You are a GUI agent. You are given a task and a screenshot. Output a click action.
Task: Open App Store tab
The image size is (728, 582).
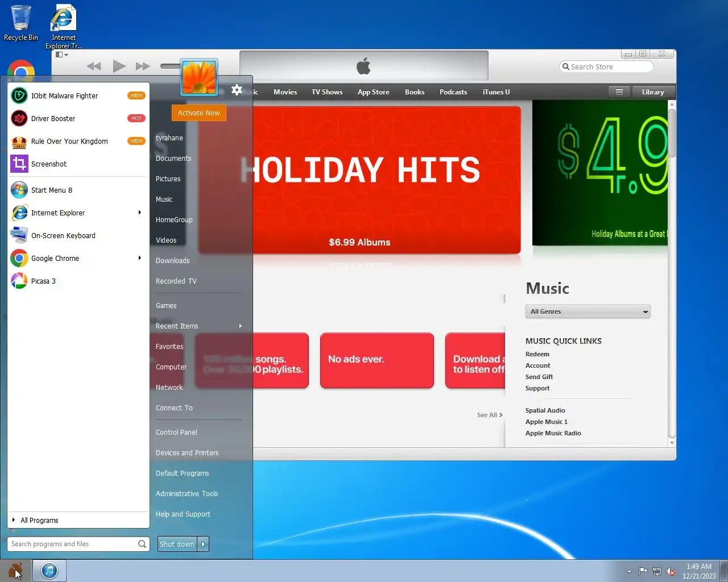click(x=374, y=92)
